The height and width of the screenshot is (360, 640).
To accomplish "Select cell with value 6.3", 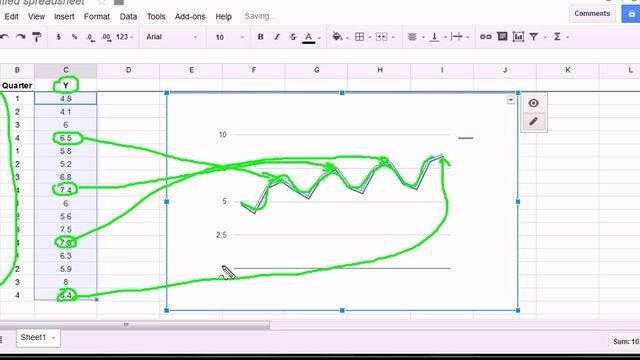I will click(x=66, y=256).
